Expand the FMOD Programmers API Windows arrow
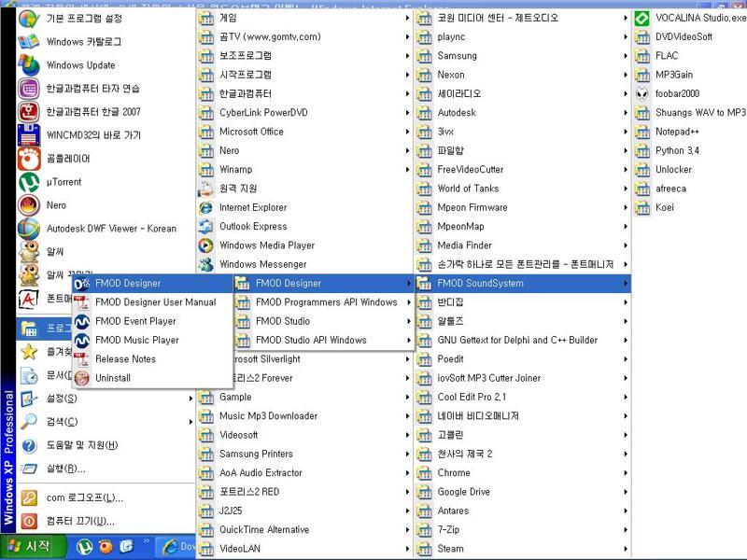This screenshot has width=747, height=560. tap(409, 302)
